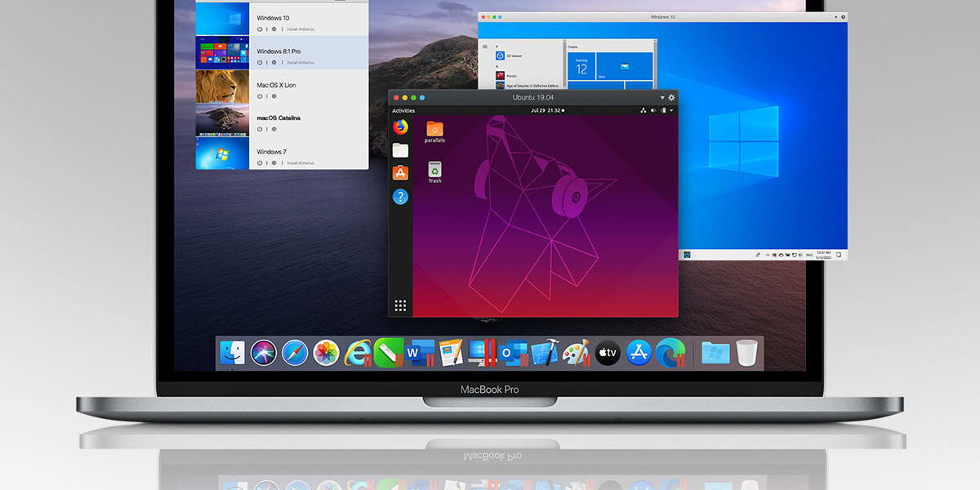Image resolution: width=980 pixels, height=490 pixels.
Task: Toggle power for Windows 8.1 Pro VM
Action: coord(260,62)
